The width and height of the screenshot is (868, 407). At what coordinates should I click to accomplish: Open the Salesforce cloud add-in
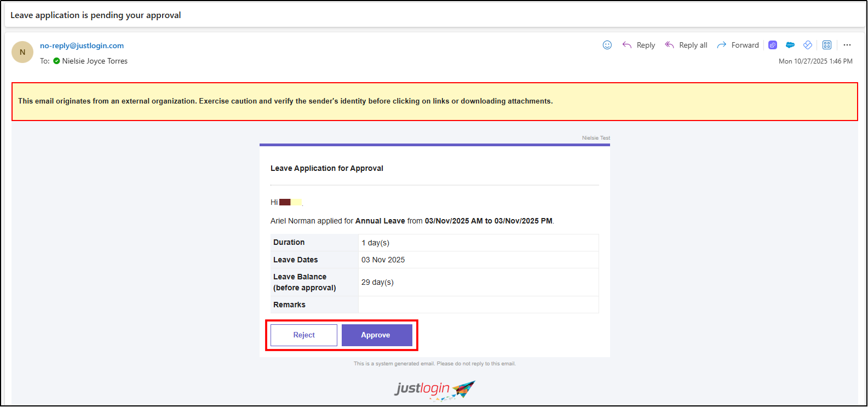790,45
